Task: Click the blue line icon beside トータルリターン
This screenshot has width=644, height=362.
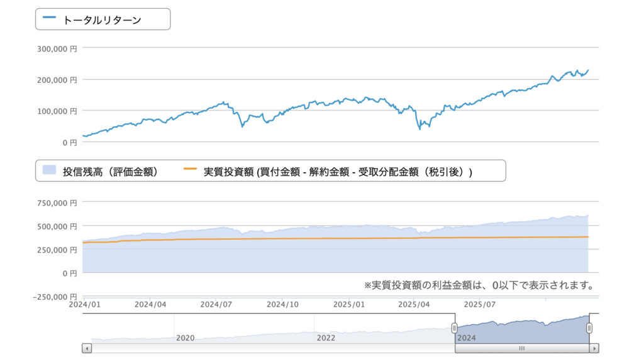Action: tap(49, 19)
